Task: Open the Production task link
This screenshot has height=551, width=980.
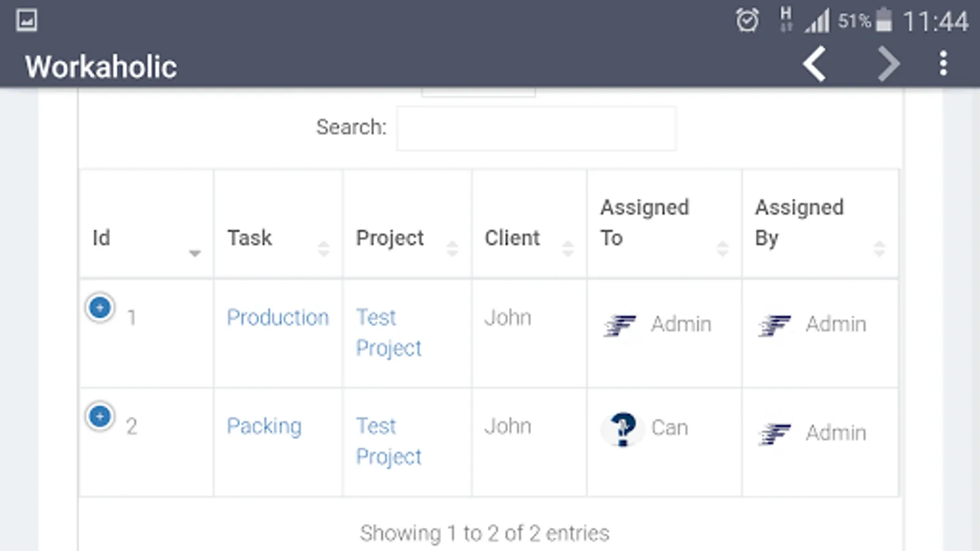Action: pyautogui.click(x=277, y=318)
